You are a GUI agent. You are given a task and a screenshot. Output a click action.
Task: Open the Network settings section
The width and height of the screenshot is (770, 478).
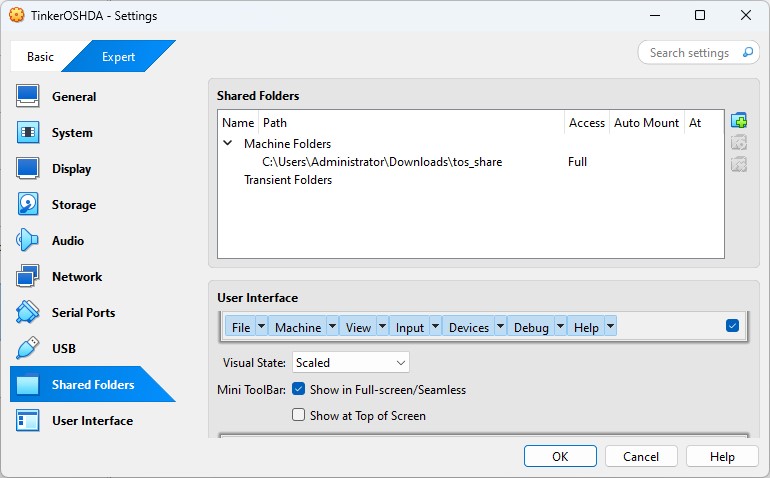click(92, 277)
